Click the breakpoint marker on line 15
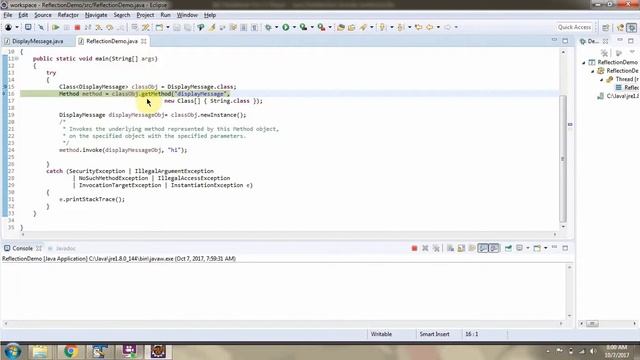 5,87
